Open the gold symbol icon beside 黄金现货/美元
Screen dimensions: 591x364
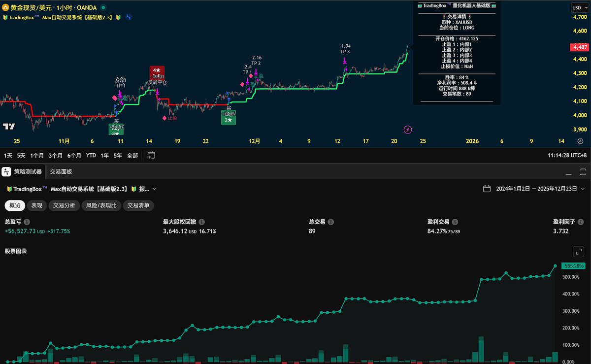tap(5, 8)
